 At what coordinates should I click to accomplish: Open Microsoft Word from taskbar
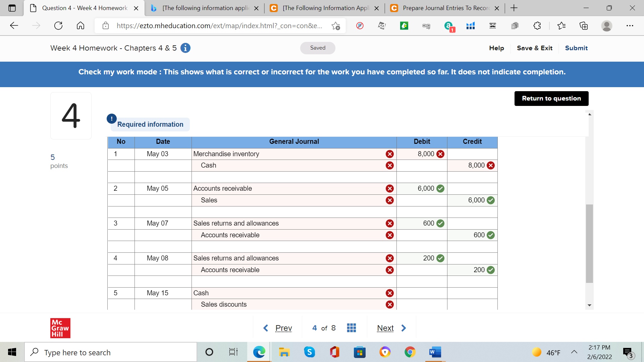click(435, 352)
